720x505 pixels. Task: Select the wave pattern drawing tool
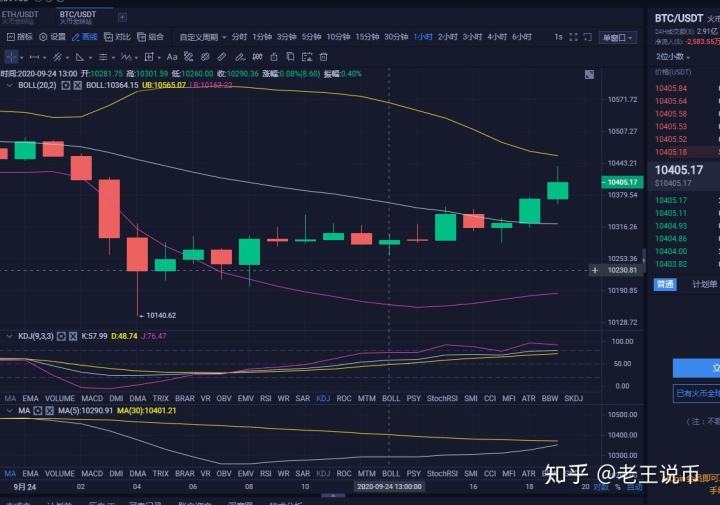pyautogui.click(x=126, y=57)
